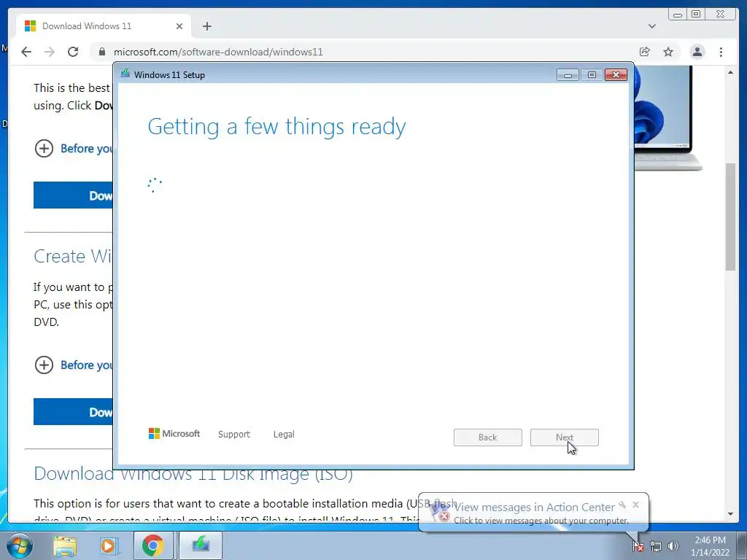The image size is (747, 560).
Task: Click the Back button in Windows 11 Setup
Action: coord(488,437)
